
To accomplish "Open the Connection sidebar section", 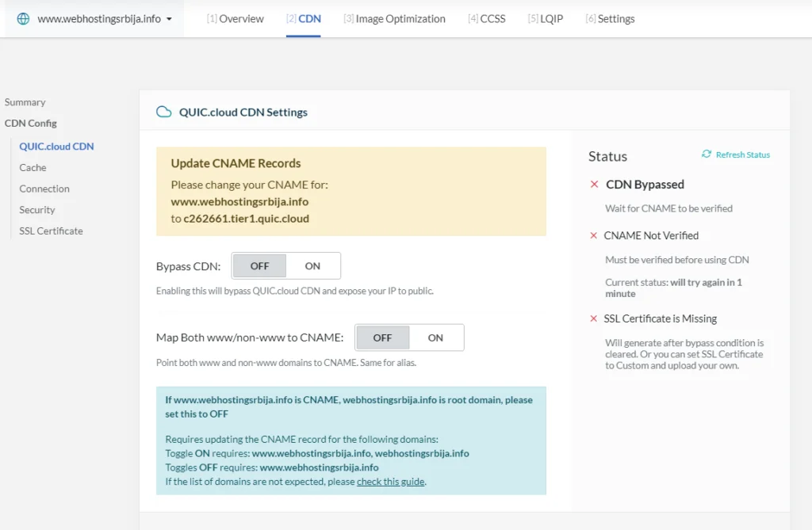I will tap(44, 189).
